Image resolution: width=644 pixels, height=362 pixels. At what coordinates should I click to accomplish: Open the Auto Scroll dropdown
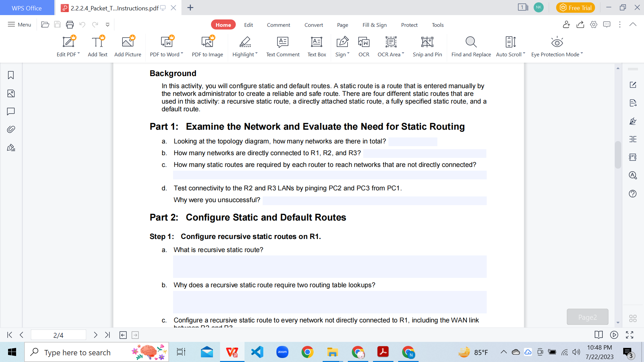tap(524, 54)
